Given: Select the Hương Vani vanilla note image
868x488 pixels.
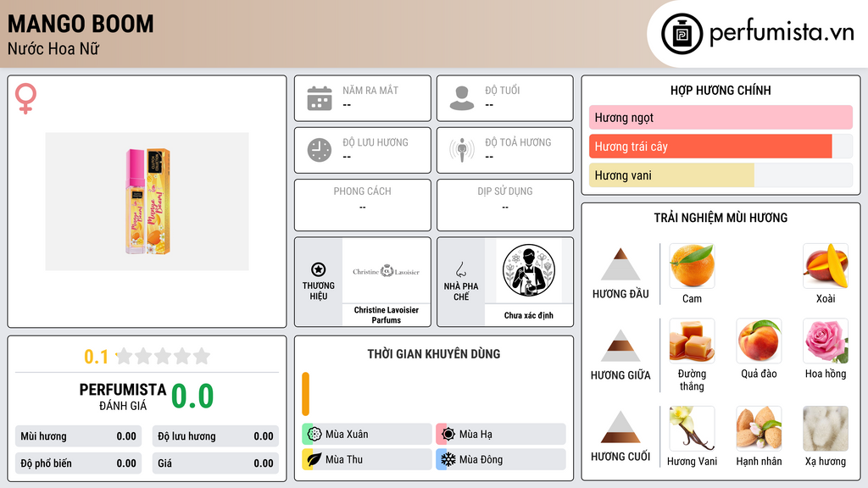Looking at the screenshot, I should click(692, 428).
